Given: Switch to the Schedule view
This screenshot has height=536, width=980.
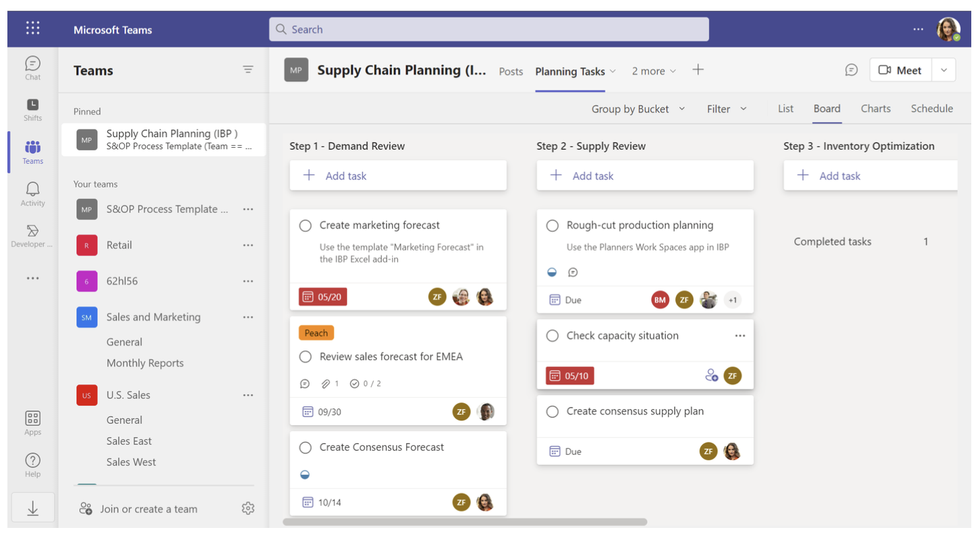Looking at the screenshot, I should [x=932, y=109].
